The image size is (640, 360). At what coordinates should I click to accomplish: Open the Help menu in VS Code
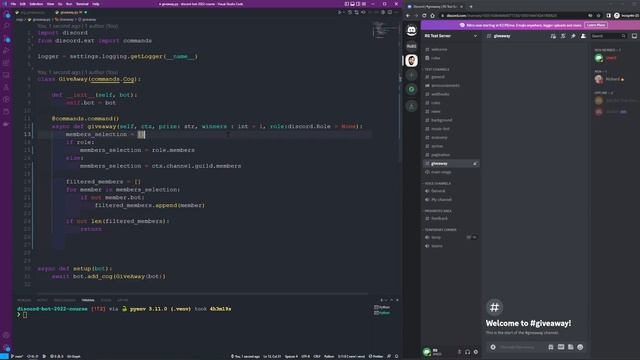(96, 4)
